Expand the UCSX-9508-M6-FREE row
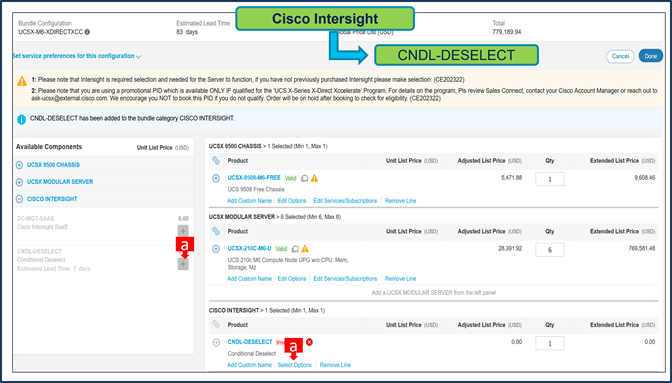672x383 pixels. tap(216, 178)
